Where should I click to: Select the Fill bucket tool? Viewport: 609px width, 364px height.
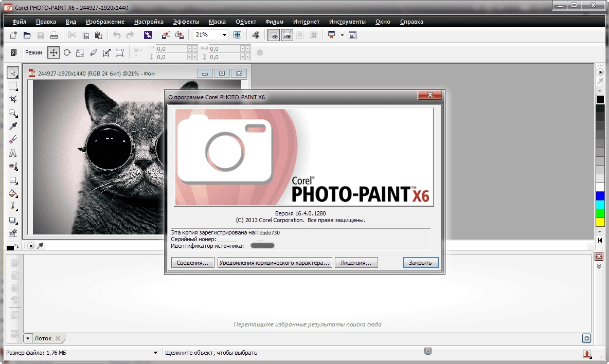click(13, 193)
